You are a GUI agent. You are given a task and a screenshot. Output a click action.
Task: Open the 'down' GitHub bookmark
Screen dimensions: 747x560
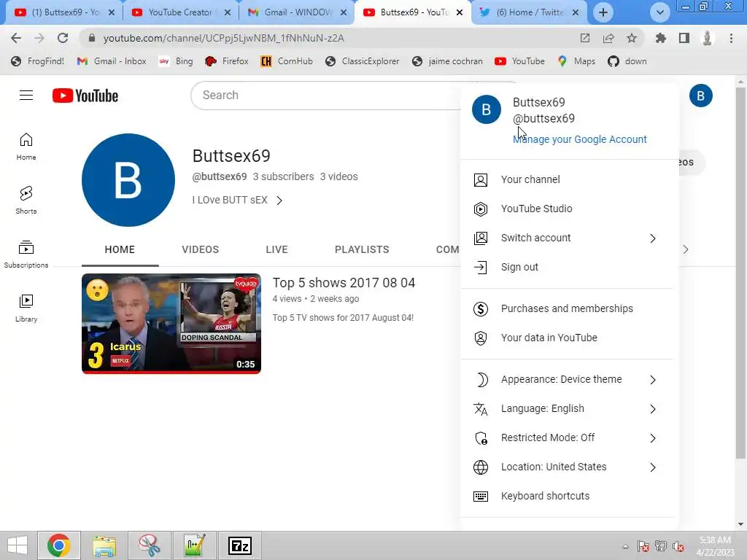[627, 61]
